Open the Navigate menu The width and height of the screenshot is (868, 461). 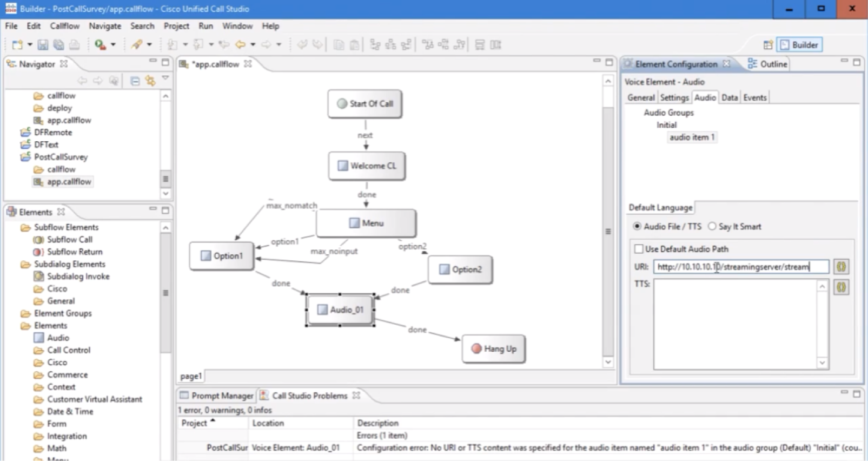point(105,26)
